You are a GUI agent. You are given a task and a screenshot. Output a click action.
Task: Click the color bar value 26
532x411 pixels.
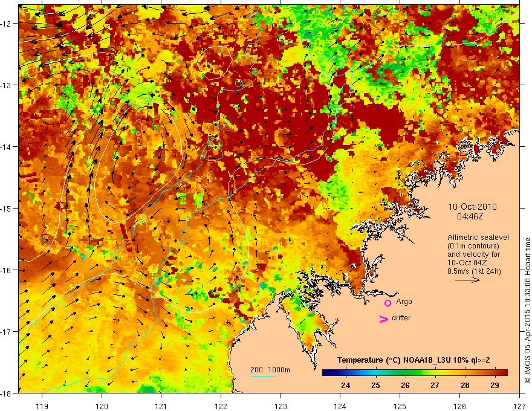point(405,385)
